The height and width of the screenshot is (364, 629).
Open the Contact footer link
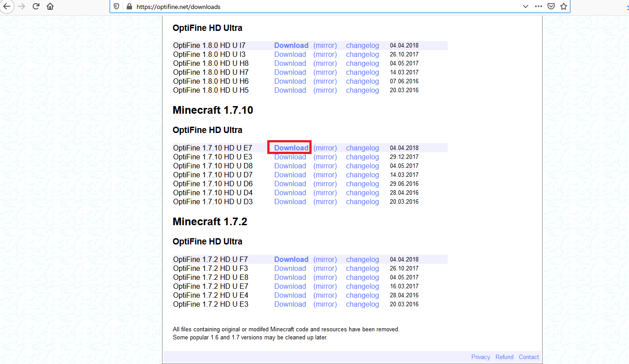point(529,357)
